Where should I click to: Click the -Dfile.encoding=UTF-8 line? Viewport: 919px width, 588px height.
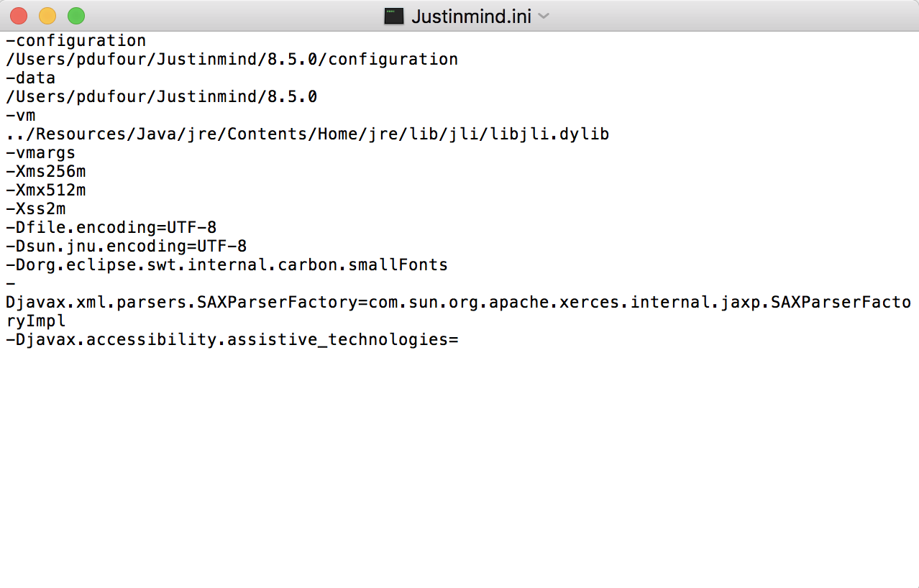(x=111, y=227)
